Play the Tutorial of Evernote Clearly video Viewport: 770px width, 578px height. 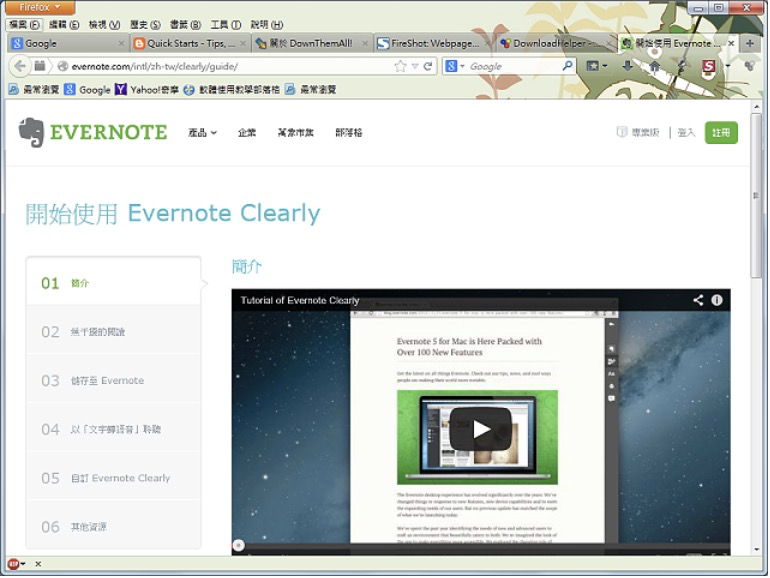click(x=481, y=429)
